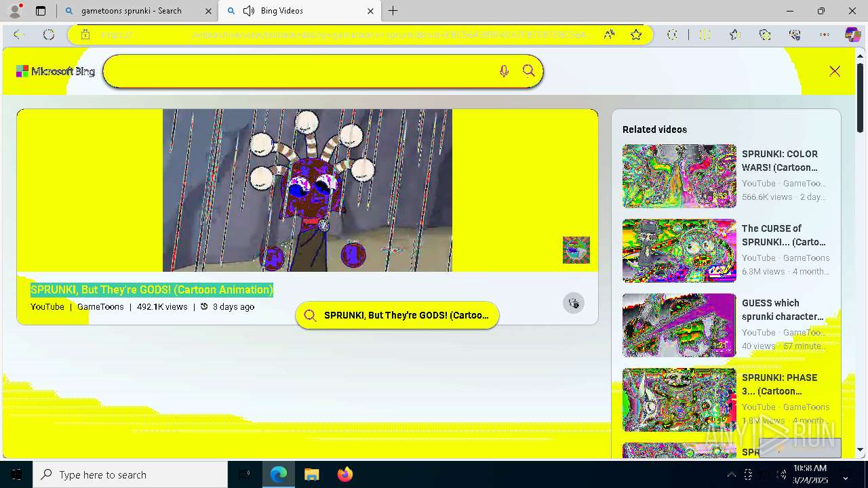Open SPRUNKI: PHASE 3 video thumbnail
868x488 pixels.
679,400
